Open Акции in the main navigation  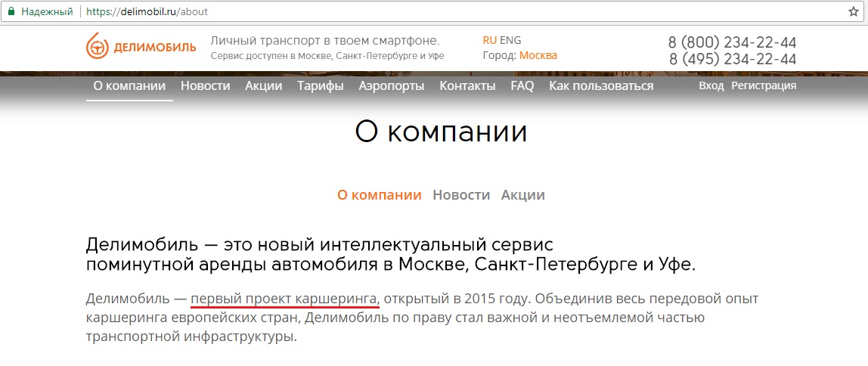(263, 85)
